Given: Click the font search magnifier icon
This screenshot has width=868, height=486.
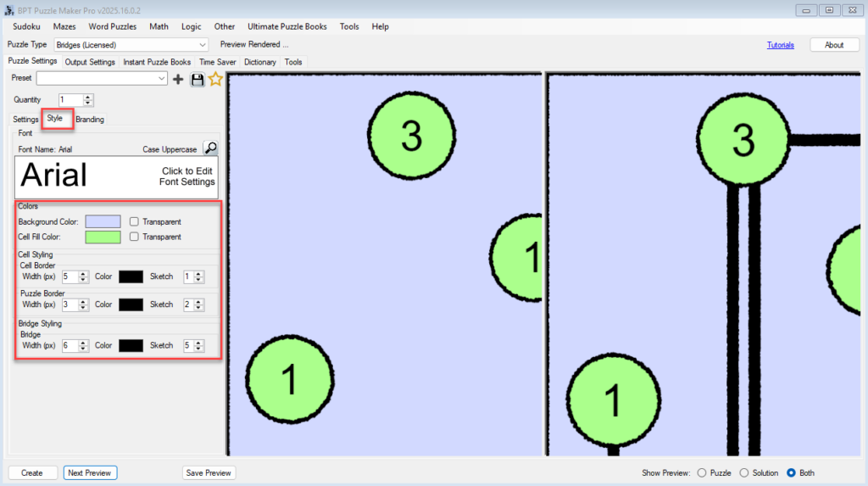Looking at the screenshot, I should 210,148.
